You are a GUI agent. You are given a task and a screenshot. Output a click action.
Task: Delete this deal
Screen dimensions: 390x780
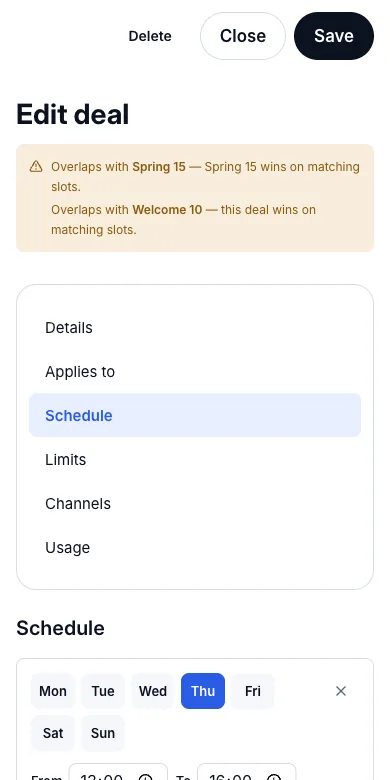point(150,36)
